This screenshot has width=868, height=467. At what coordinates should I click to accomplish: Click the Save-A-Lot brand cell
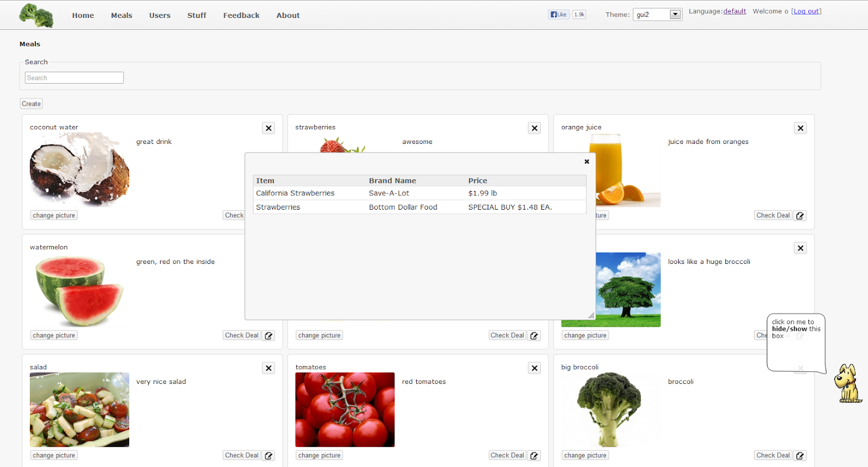coord(389,193)
